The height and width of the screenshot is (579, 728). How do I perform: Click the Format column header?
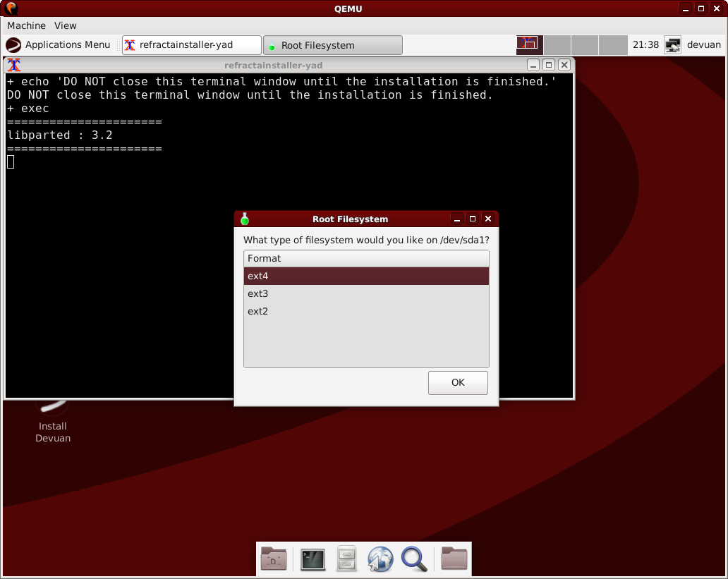coord(365,259)
